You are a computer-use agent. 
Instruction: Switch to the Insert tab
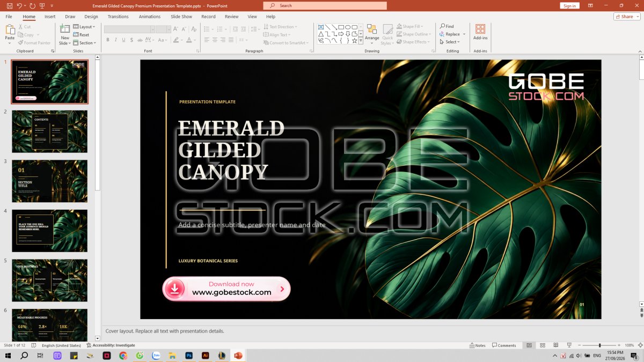[x=50, y=17]
